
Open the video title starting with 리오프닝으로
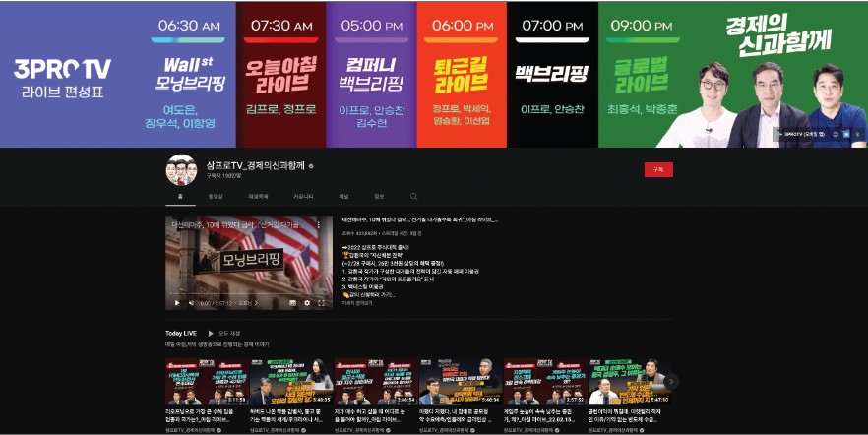pyautogui.click(x=201, y=415)
